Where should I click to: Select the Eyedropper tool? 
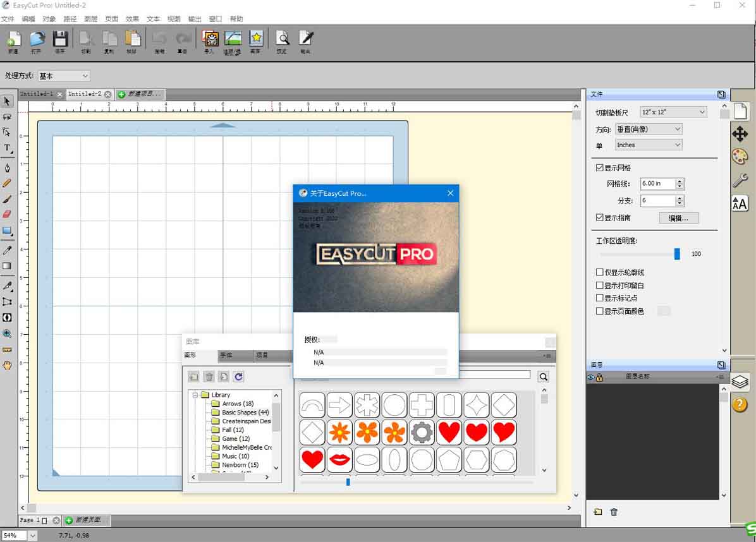(x=7, y=250)
